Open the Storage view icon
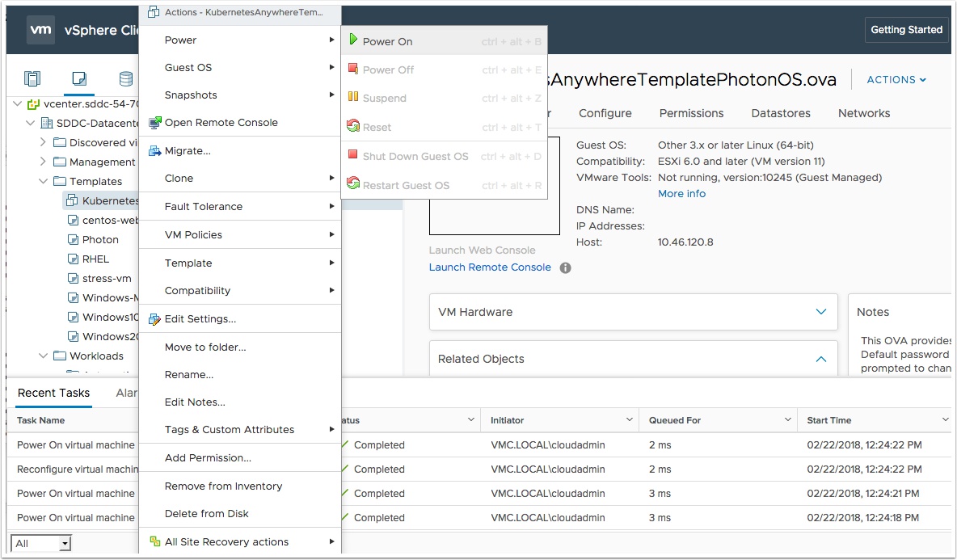This screenshot has height=560, width=957. click(x=126, y=78)
